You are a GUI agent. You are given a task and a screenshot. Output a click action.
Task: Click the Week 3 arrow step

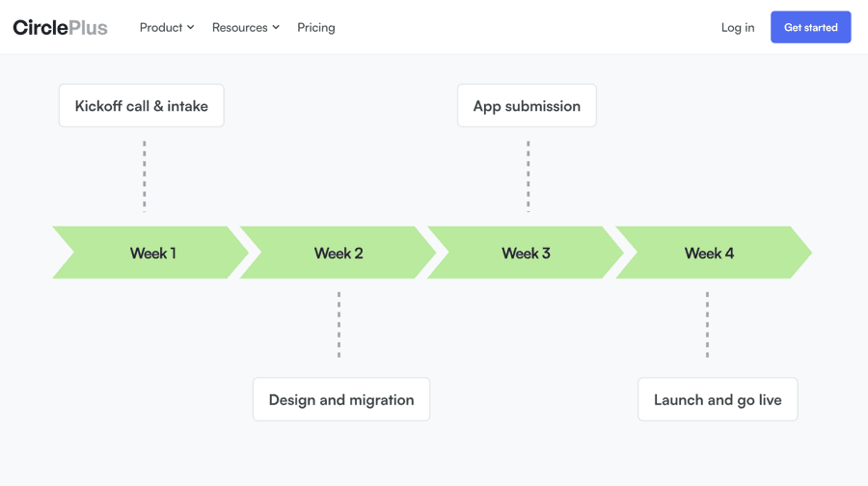tap(526, 253)
